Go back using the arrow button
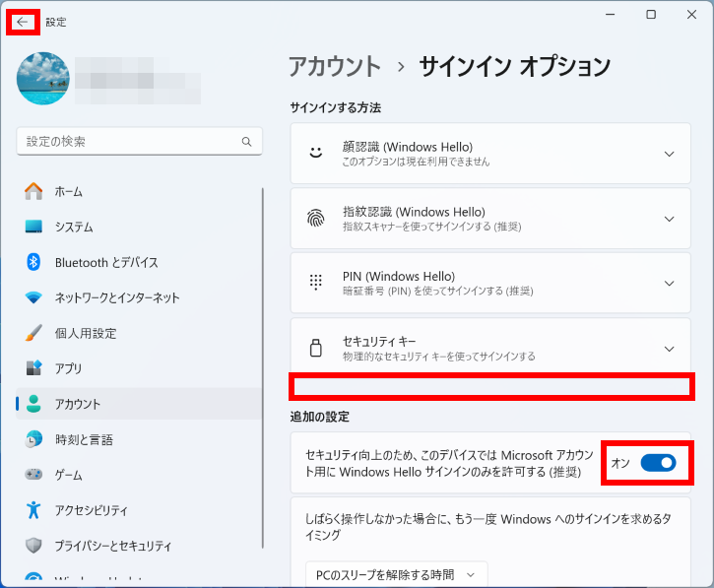The width and height of the screenshot is (714, 588). 22,22
